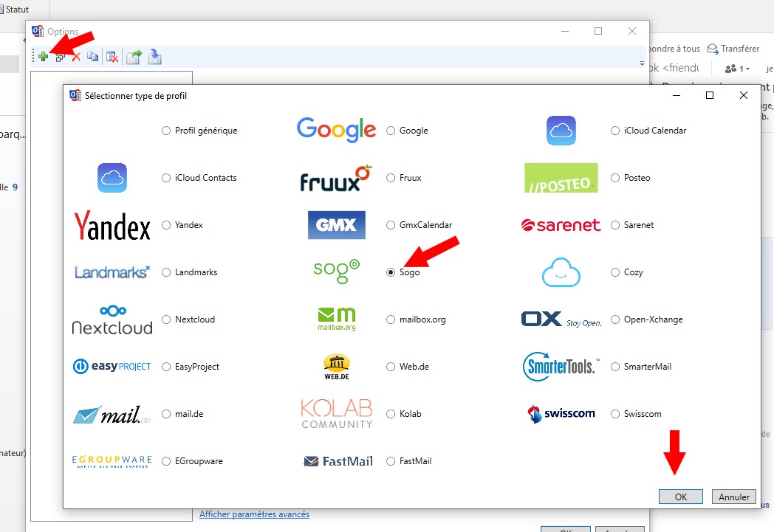This screenshot has width=774, height=532.
Task: Click the Annuler button
Action: (x=734, y=497)
